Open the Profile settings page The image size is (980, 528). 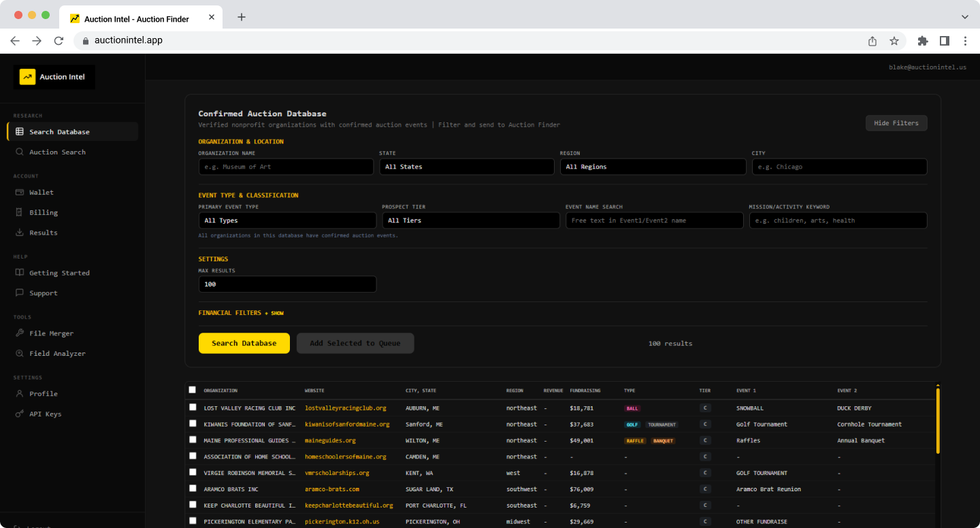[43, 394]
